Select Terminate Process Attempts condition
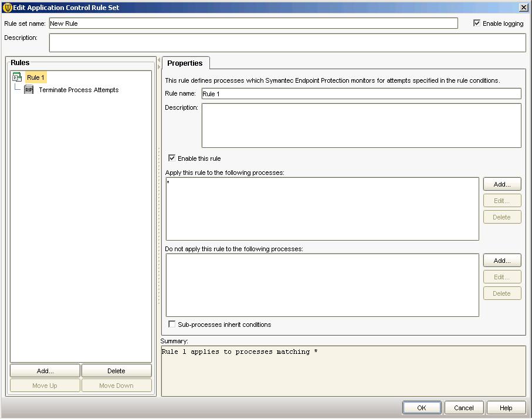 [79, 90]
